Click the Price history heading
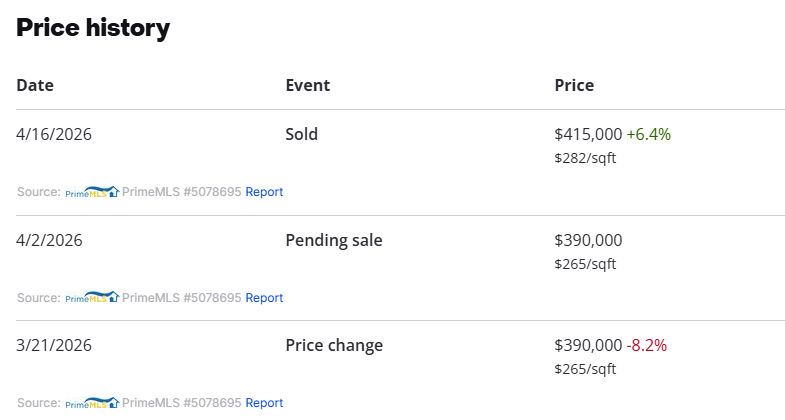Image resolution: width=785 pixels, height=420 pixels. tap(93, 28)
